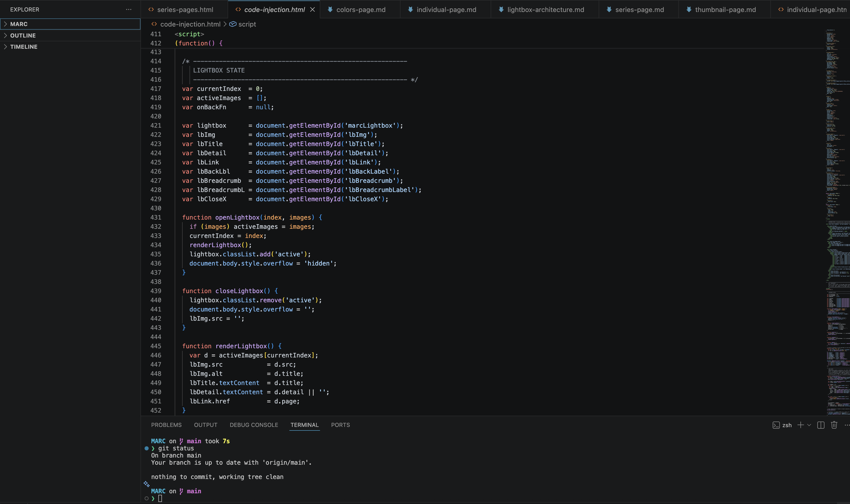Expand the OUTLINE section
This screenshot has width=850, height=504.
click(x=70, y=35)
